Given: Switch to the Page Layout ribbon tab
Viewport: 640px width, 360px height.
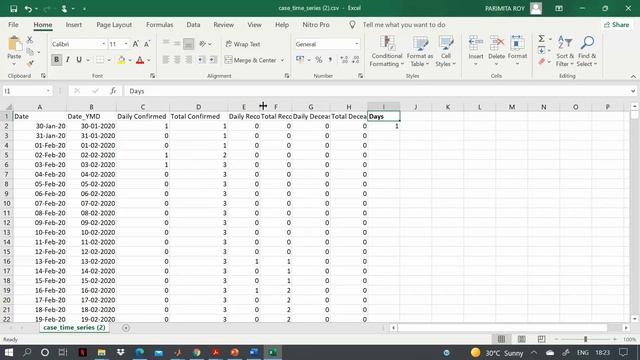Looking at the screenshot, I should [114, 24].
